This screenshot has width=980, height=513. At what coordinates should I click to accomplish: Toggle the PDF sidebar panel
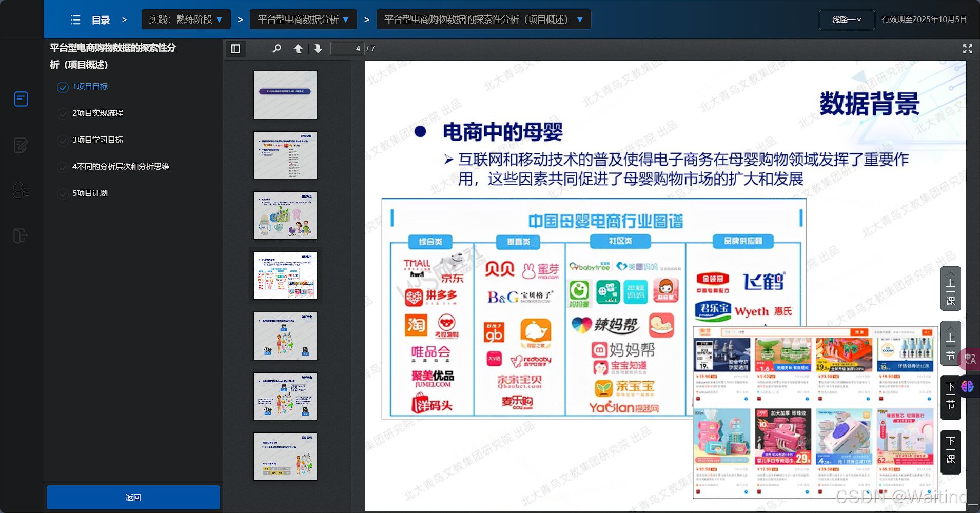pos(236,49)
